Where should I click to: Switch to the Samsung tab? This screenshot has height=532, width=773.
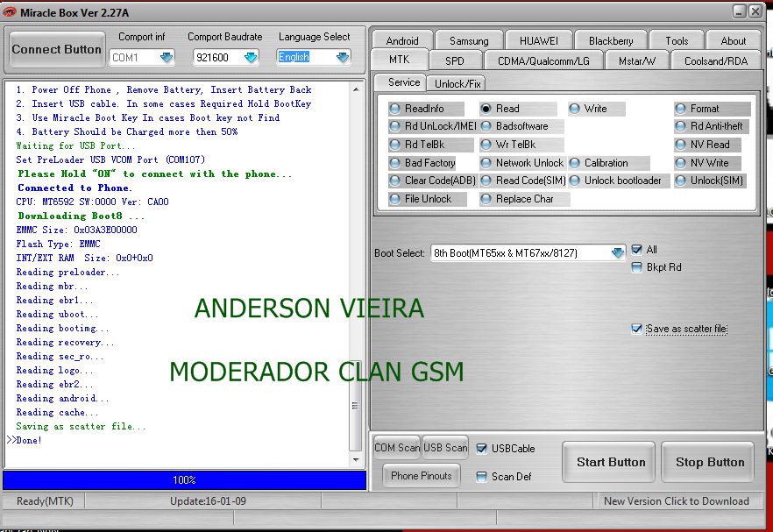pyautogui.click(x=469, y=40)
